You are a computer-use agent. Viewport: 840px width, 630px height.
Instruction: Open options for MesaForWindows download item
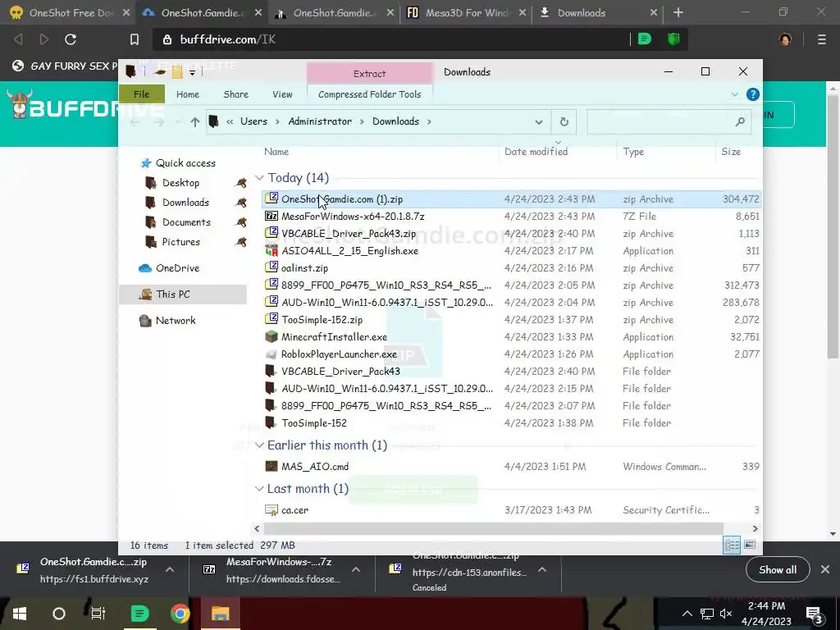tap(356, 569)
